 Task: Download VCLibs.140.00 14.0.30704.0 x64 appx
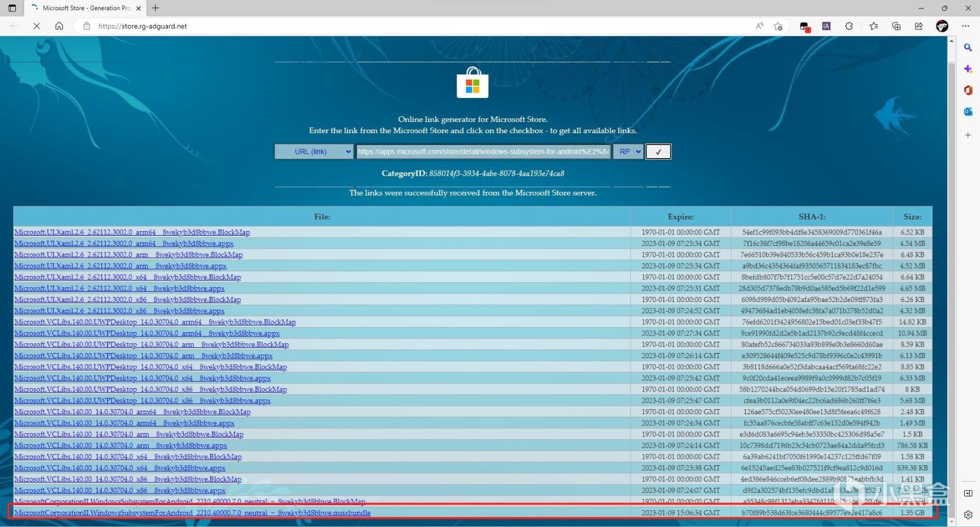pos(120,468)
